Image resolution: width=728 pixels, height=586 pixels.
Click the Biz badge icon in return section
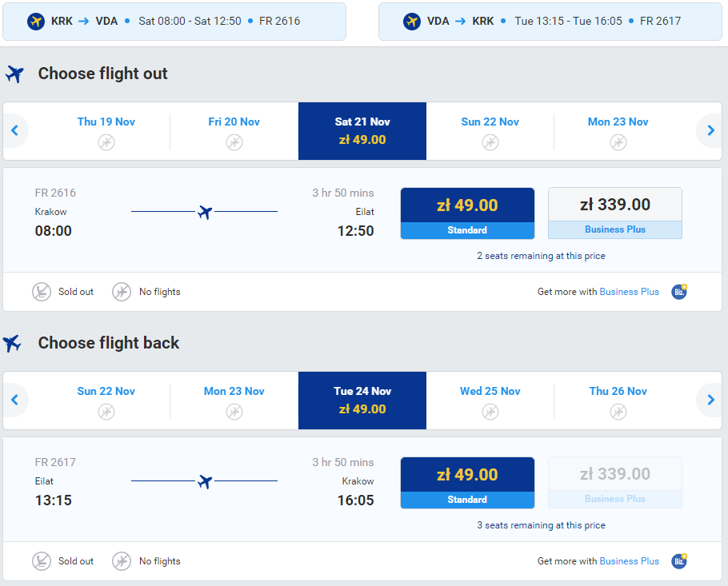[x=679, y=561]
